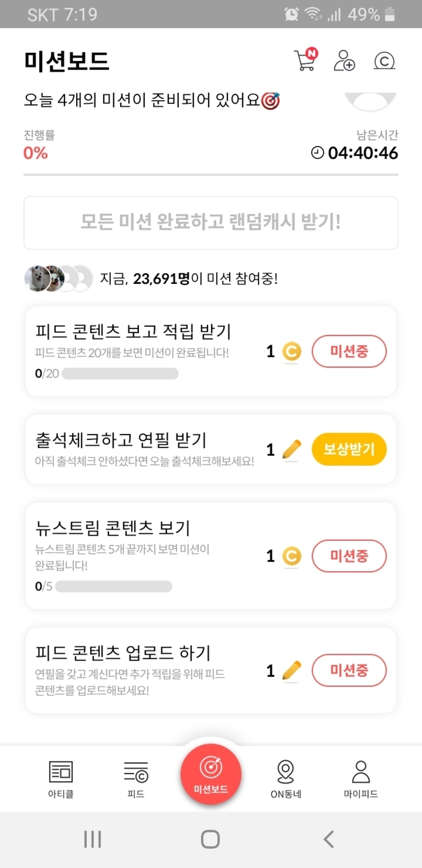
Task: Tap 미션중 for 피드 콘텐츠 업로드 하기
Action: click(349, 670)
